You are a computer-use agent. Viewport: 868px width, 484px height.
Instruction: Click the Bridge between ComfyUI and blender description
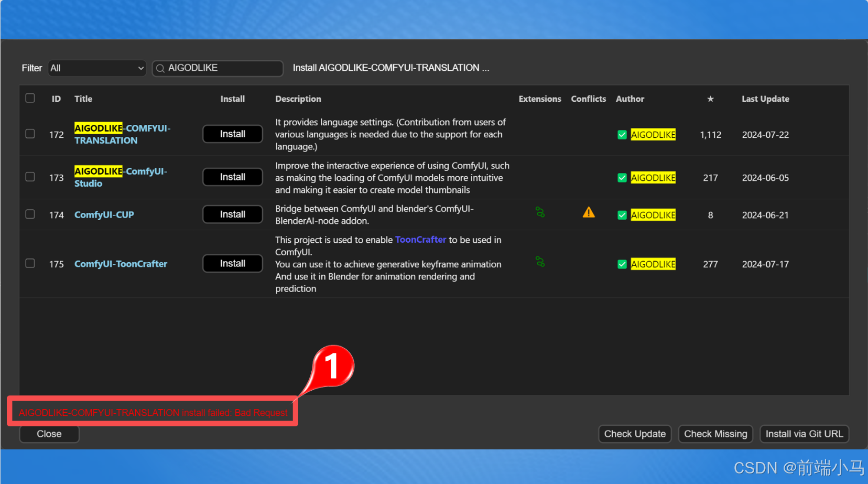pyautogui.click(x=374, y=215)
